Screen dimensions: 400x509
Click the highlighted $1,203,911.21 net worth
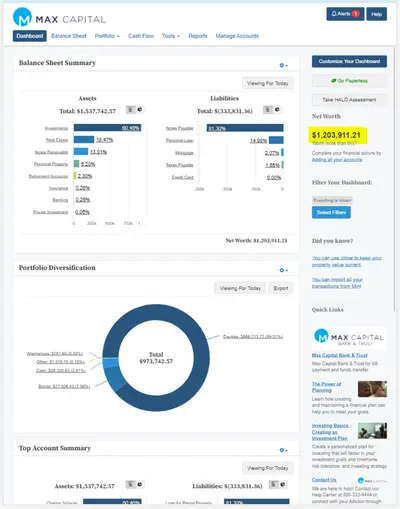(x=336, y=135)
